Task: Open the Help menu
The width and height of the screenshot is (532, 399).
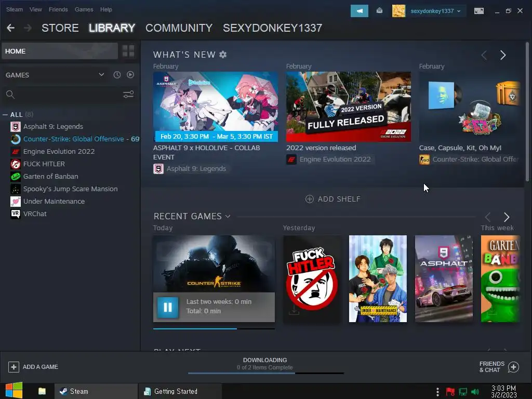Action: tap(106, 9)
